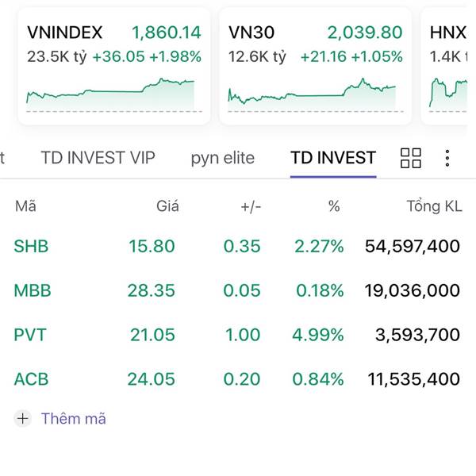
Task: Open the three-dot more options menu
Action: point(447,158)
